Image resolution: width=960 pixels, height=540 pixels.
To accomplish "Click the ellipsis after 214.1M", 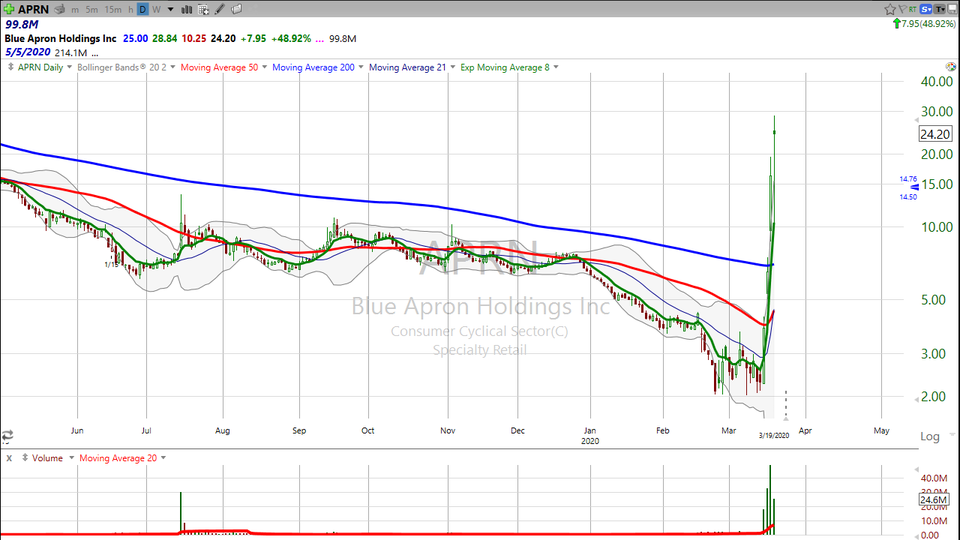I will coord(95,53).
